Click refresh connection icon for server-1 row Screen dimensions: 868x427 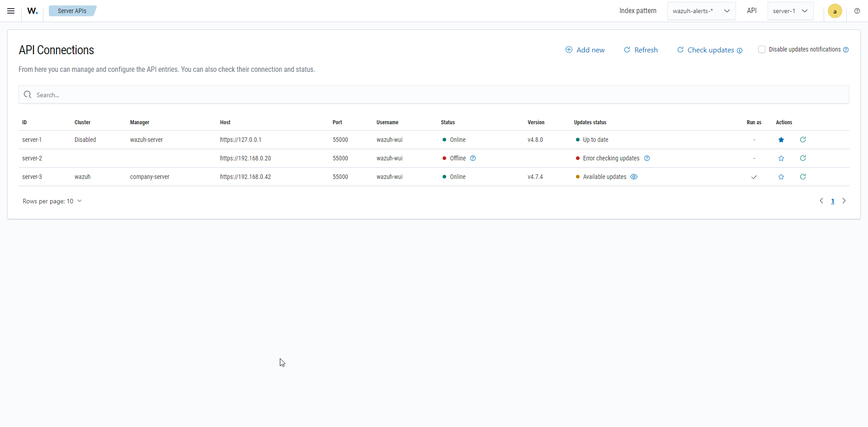802,140
